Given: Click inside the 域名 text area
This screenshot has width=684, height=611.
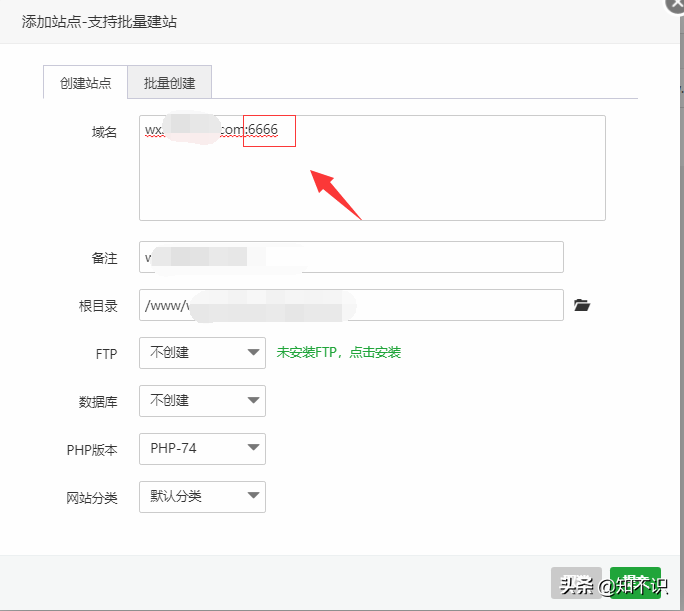Looking at the screenshot, I should coord(372,168).
